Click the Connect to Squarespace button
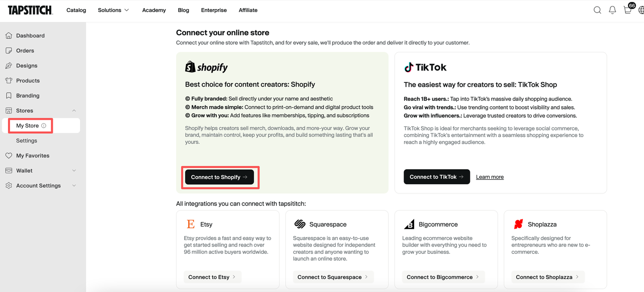Image resolution: width=644 pixels, height=292 pixels. tap(333, 277)
